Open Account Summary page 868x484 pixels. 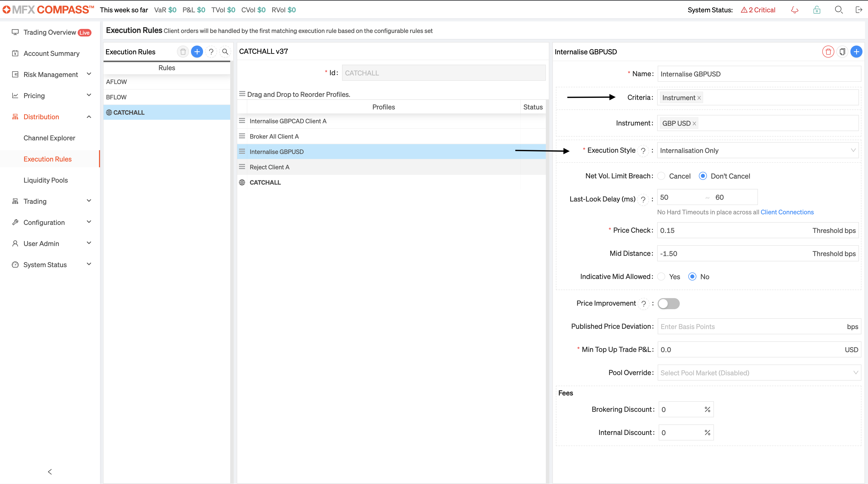[x=52, y=53]
